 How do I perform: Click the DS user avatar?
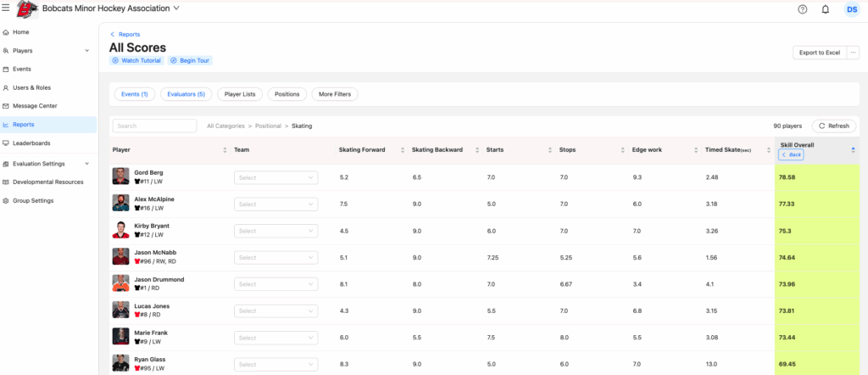(851, 9)
